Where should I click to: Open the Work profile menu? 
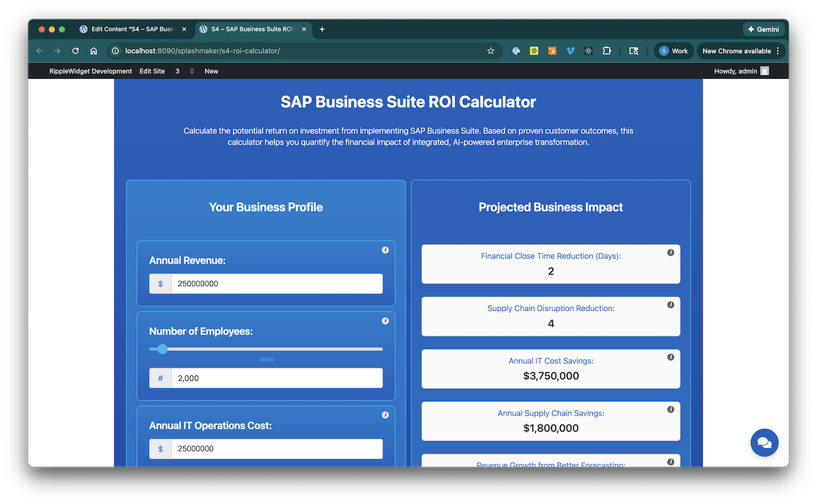(673, 51)
